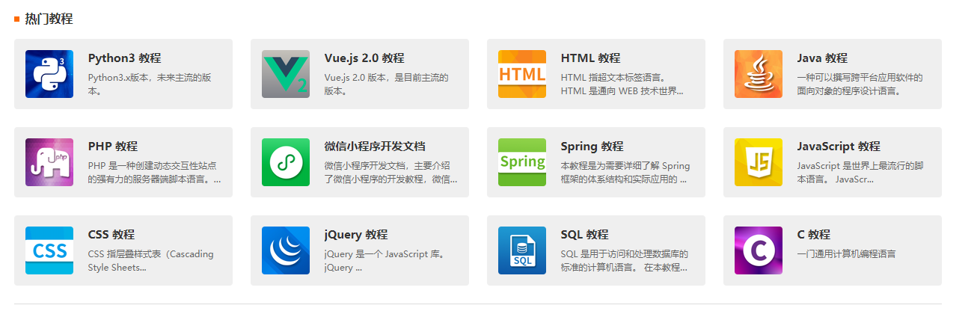Open the Spring 教程 title link
This screenshot has width=980, height=320.
tap(592, 147)
